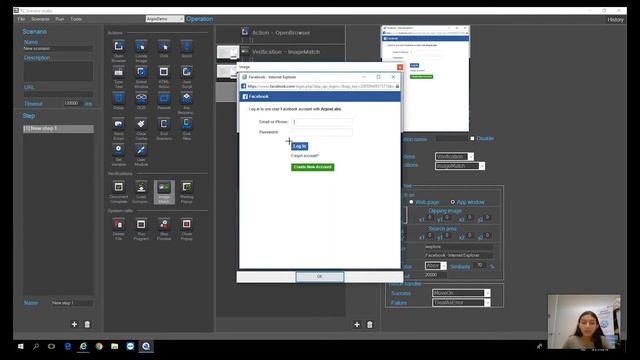Image resolution: width=640 pixels, height=360 pixels.
Task: Select the Java Script action icon
Action: point(187,72)
